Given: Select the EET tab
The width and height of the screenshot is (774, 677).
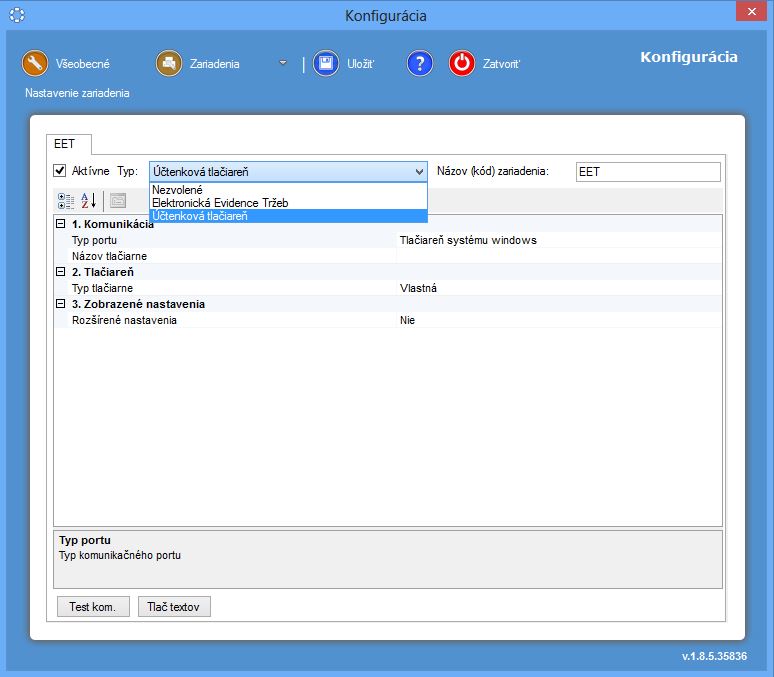Looking at the screenshot, I should click(64, 144).
